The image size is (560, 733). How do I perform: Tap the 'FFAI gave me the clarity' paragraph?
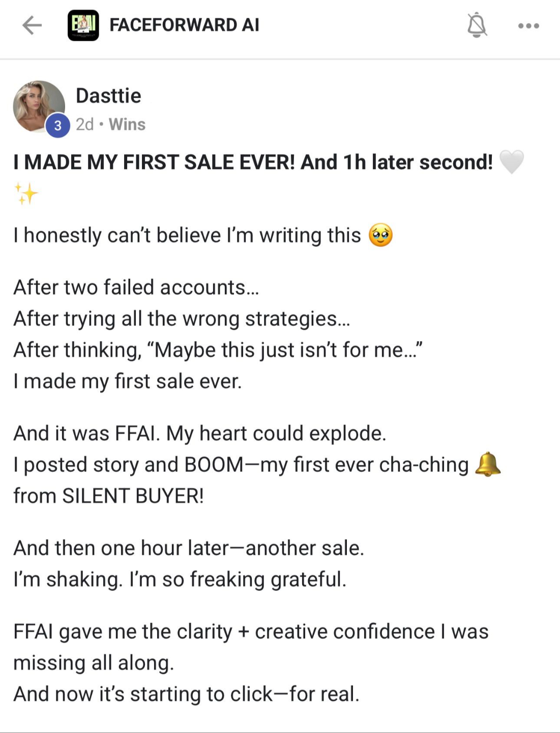[251, 647]
